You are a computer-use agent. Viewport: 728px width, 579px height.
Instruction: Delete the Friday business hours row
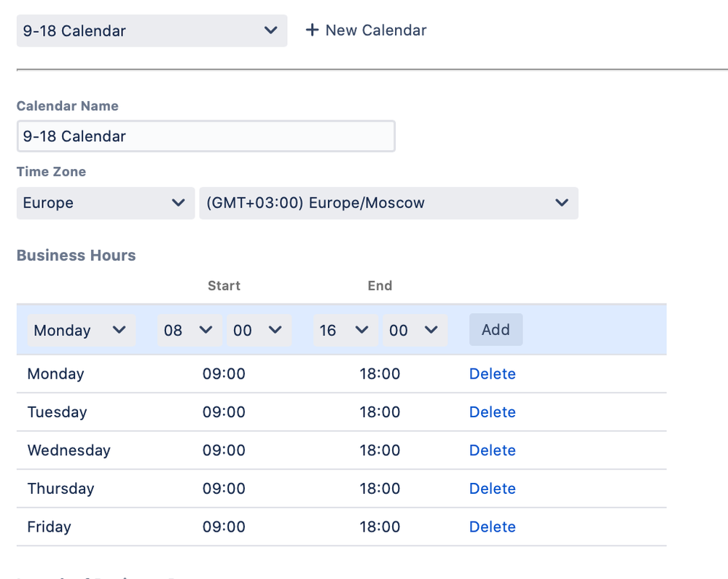492,527
